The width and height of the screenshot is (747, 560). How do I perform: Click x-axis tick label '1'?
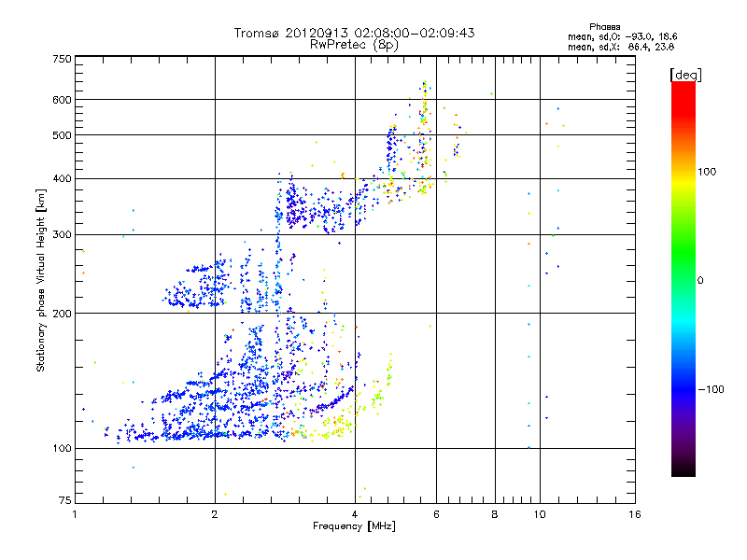(75, 514)
